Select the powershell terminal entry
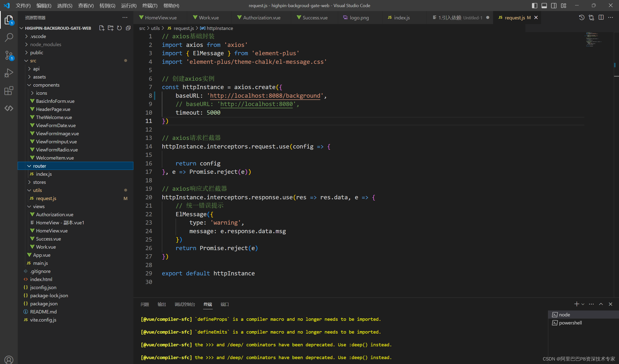The width and height of the screenshot is (619, 364). [570, 323]
